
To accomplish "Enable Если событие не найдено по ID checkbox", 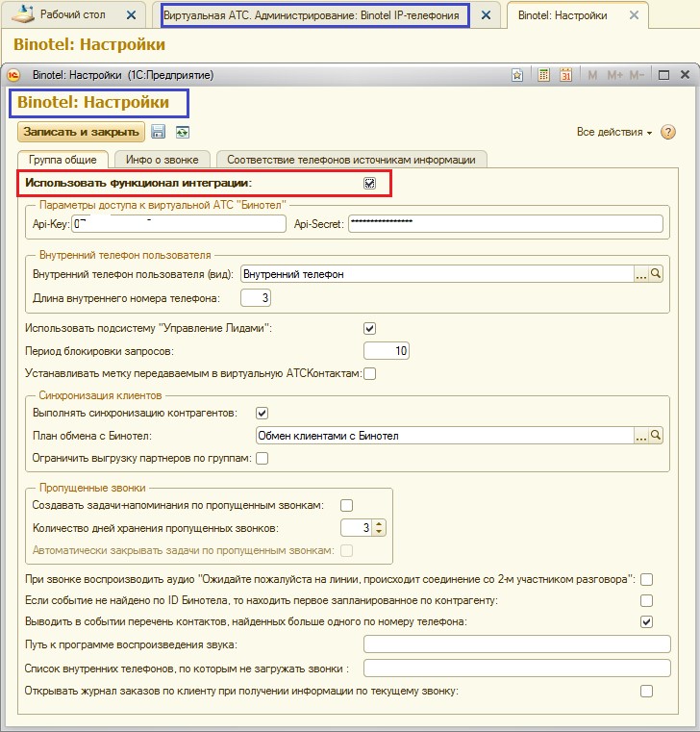I will [x=646, y=600].
